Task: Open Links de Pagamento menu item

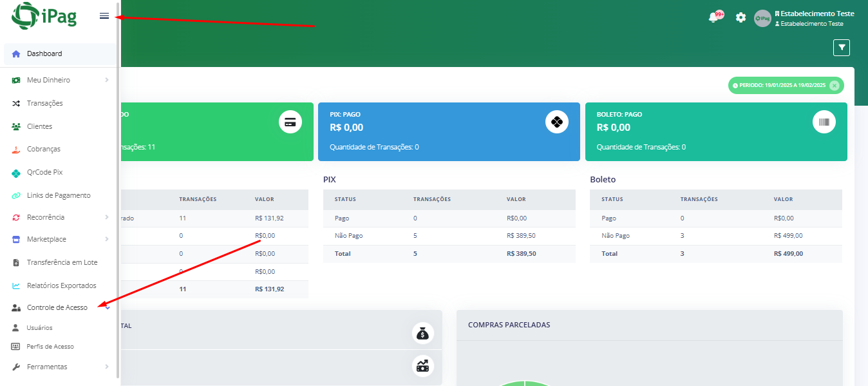Action: pyautogui.click(x=59, y=195)
